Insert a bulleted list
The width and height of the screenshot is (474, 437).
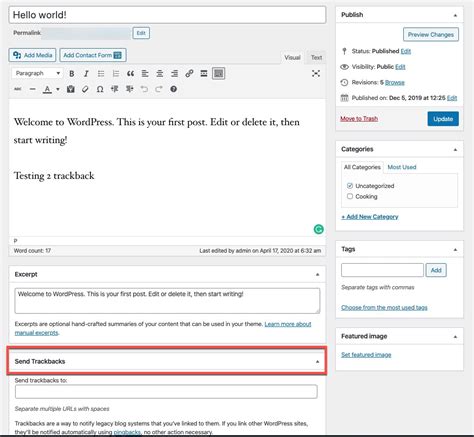101,74
